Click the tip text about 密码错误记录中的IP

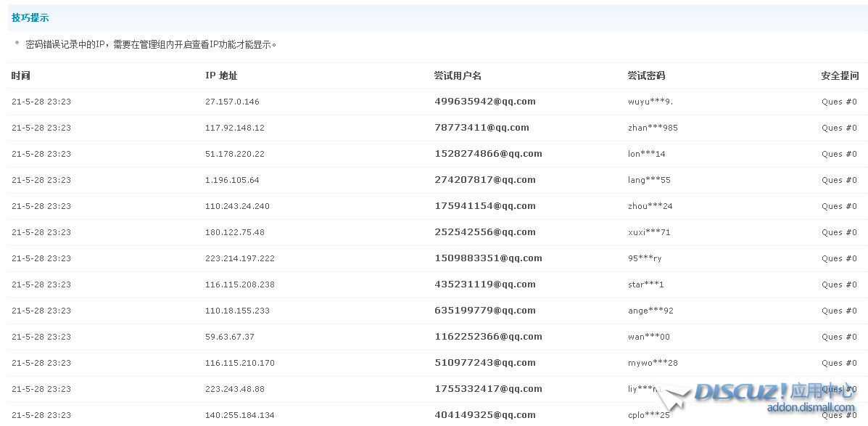(151, 44)
